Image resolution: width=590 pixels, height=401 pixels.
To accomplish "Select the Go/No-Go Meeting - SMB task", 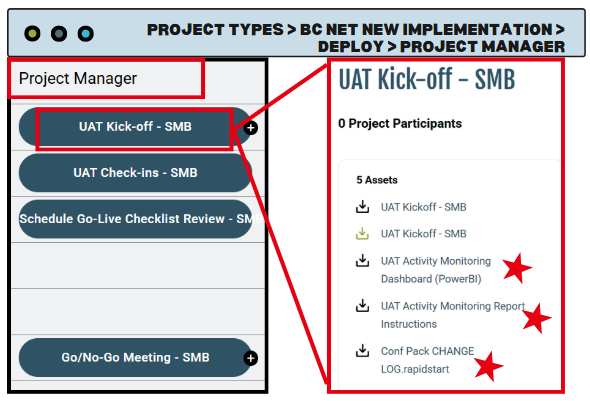I will point(135,357).
